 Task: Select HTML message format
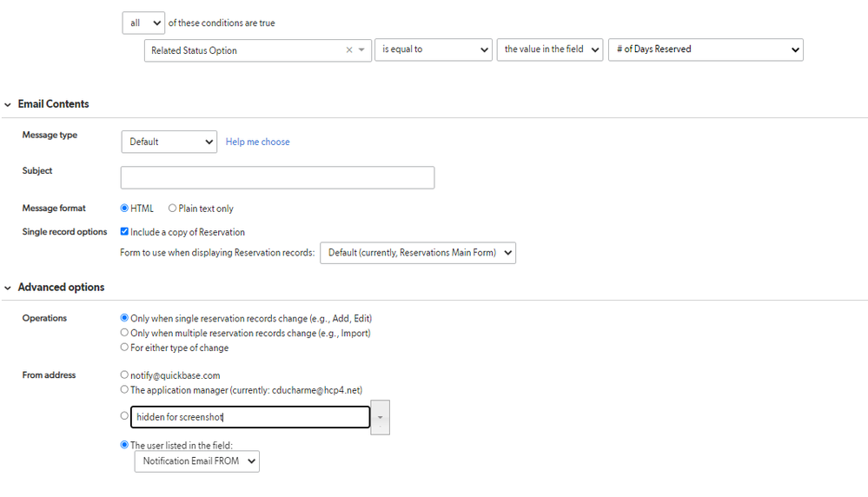pos(124,209)
